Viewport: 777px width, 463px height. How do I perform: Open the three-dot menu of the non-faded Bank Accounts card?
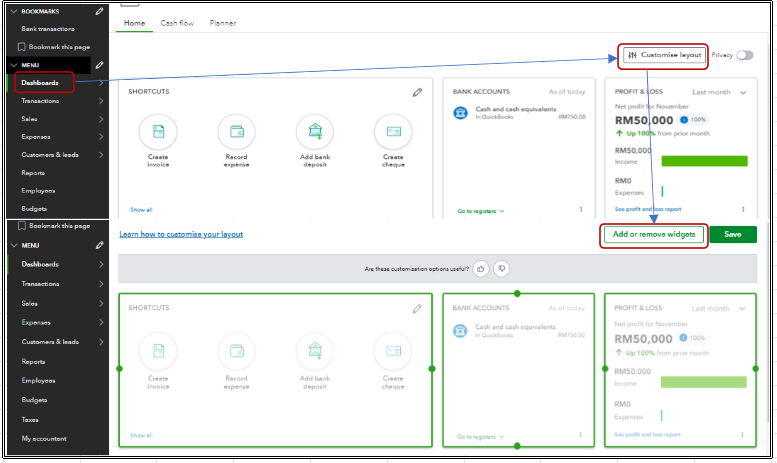(581, 210)
